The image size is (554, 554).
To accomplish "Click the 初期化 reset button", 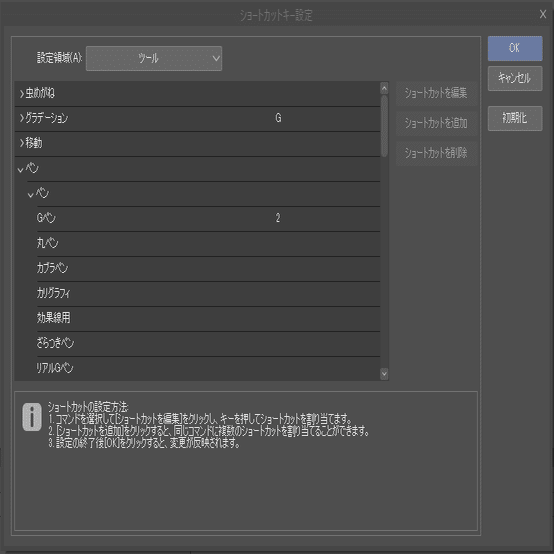I will 515,118.
